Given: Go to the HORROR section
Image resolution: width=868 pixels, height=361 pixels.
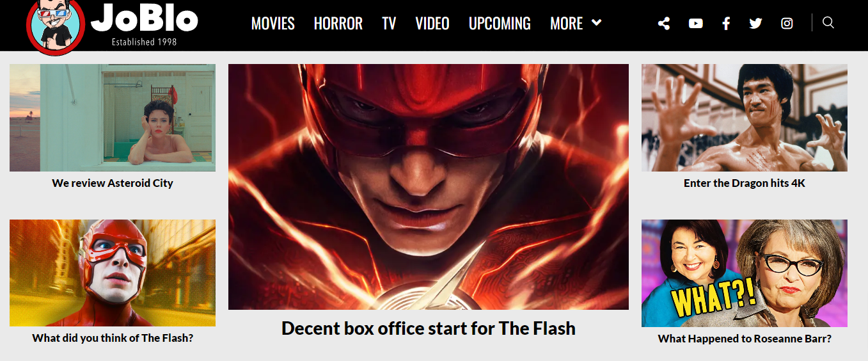Looking at the screenshot, I should [338, 24].
